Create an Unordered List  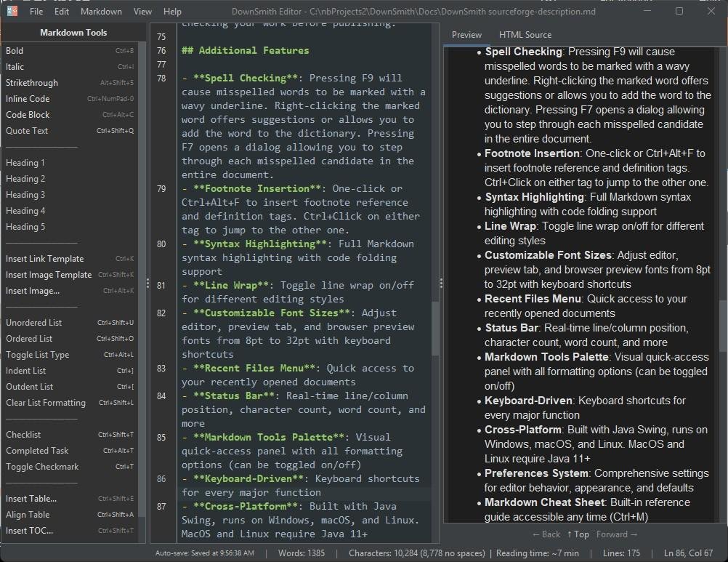point(70,322)
